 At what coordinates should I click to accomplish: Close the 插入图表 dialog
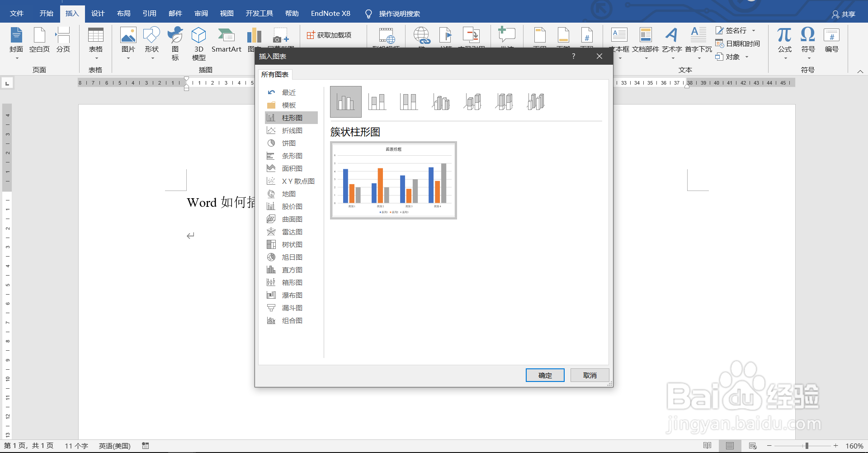(x=599, y=56)
